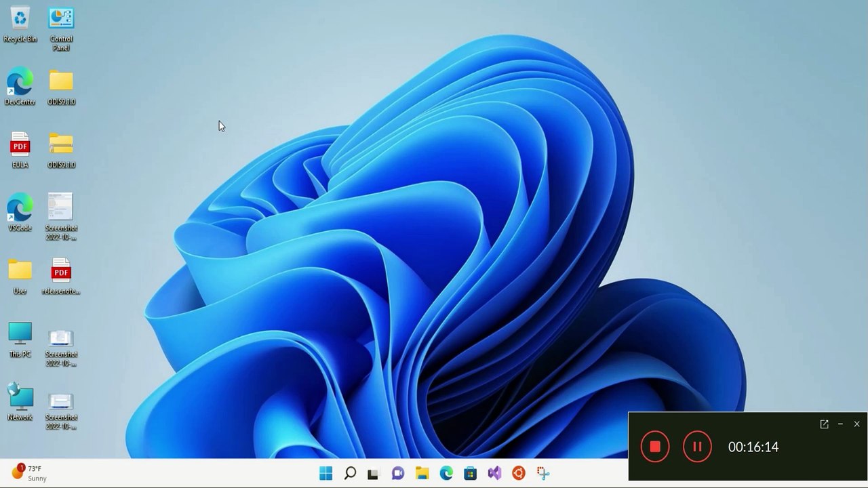
Task: Open Ubuntu from the taskbar
Action: [x=519, y=473]
